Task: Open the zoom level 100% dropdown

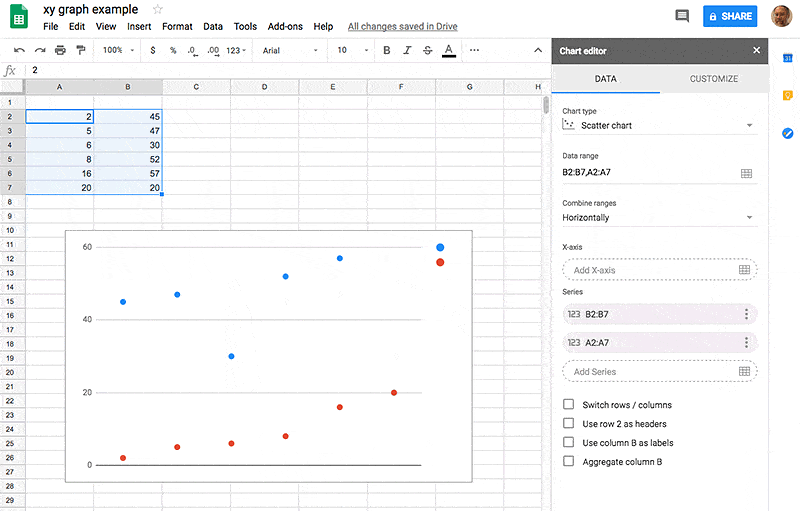Action: point(117,50)
